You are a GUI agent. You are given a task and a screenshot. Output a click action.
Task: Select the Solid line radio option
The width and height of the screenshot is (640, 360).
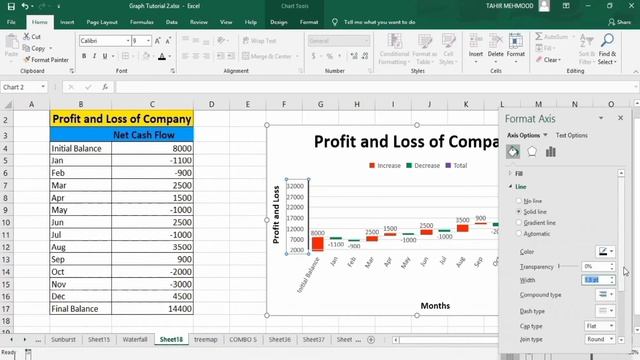519,212
